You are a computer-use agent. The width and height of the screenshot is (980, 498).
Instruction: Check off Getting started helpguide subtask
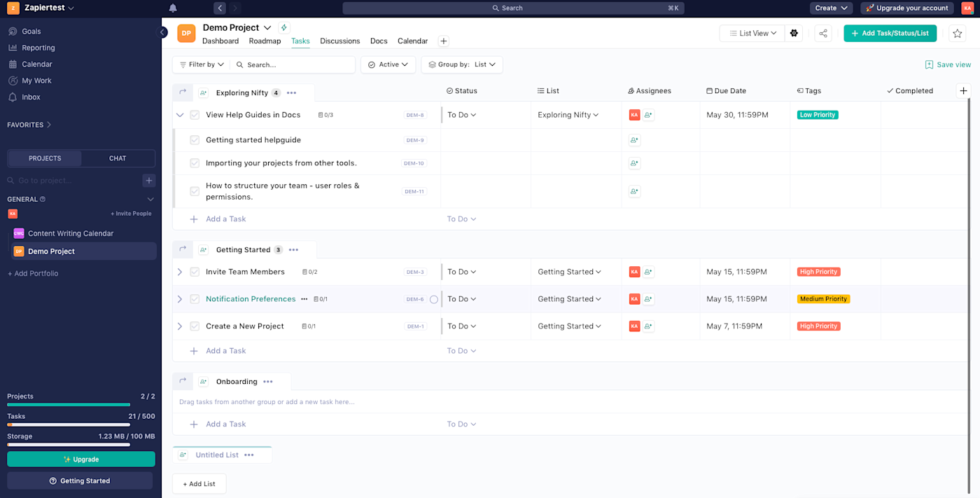(195, 140)
